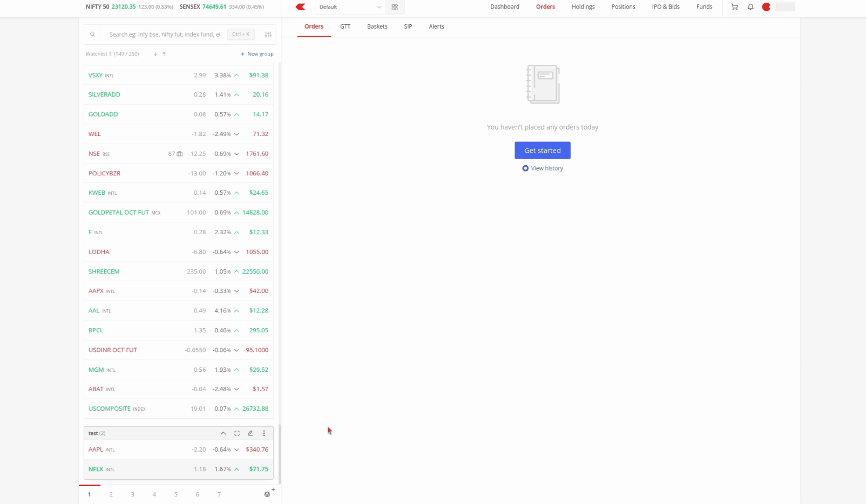Open the notifications bell

pos(750,7)
